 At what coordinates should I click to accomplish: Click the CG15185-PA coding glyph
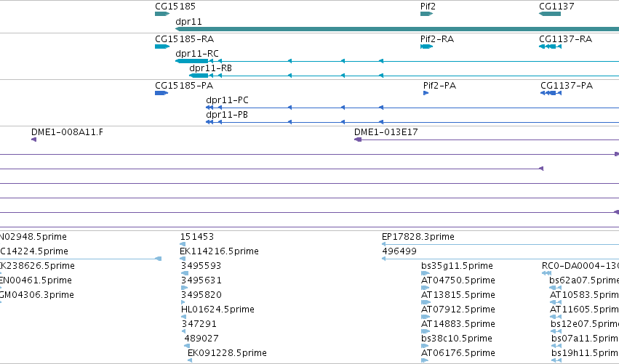click(161, 93)
